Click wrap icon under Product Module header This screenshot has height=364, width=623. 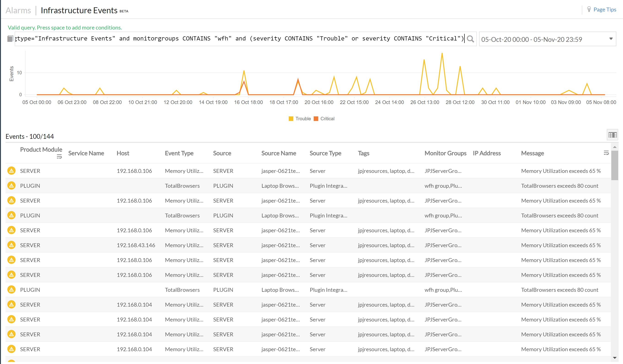[x=59, y=157]
